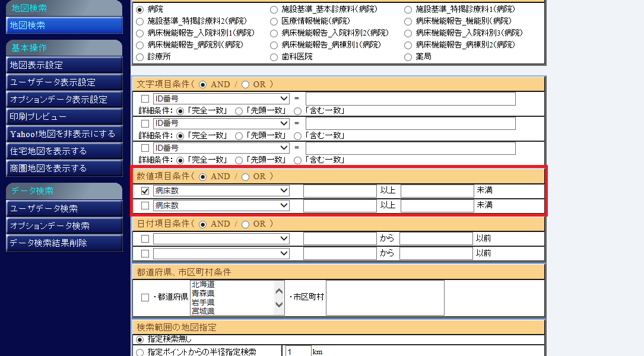The image size is (644, 356).
Task: Open 地図表示設定 in the sidebar
Action: click(64, 65)
